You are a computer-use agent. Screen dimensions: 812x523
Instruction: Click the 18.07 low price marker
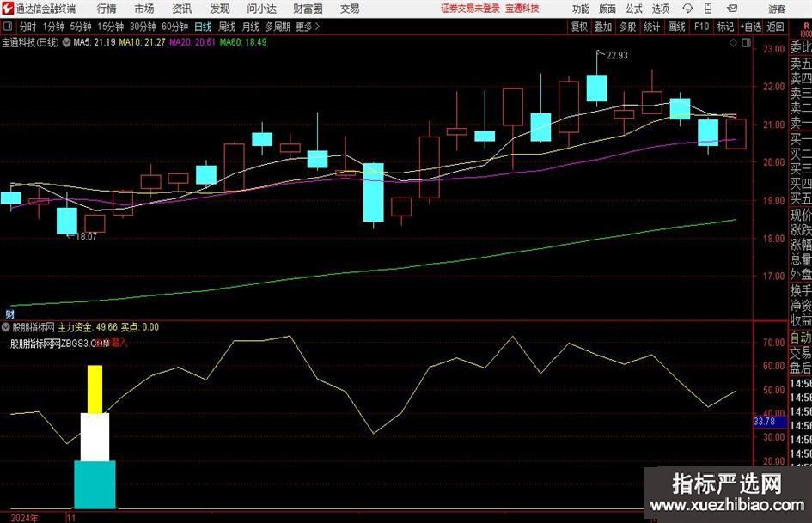pos(86,237)
